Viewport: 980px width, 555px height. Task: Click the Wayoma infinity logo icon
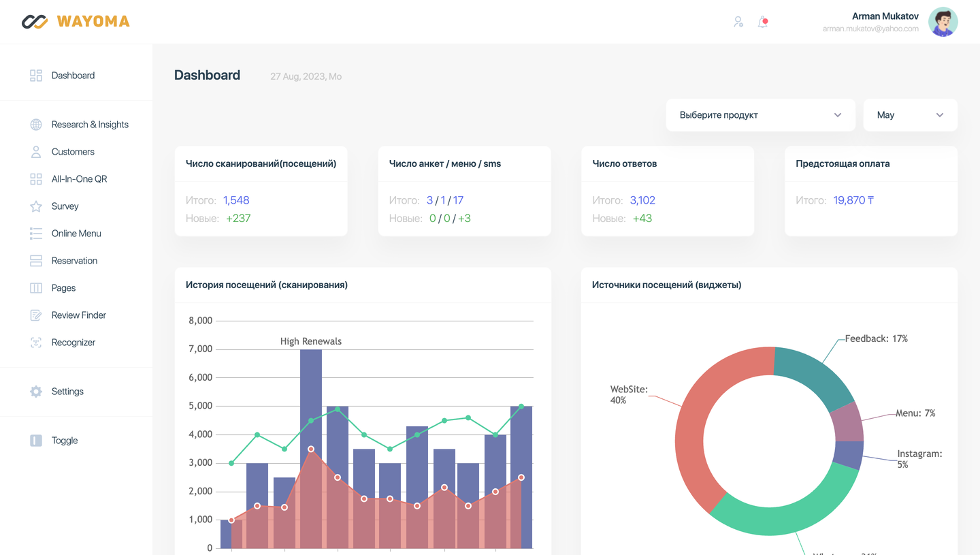[x=34, y=22]
